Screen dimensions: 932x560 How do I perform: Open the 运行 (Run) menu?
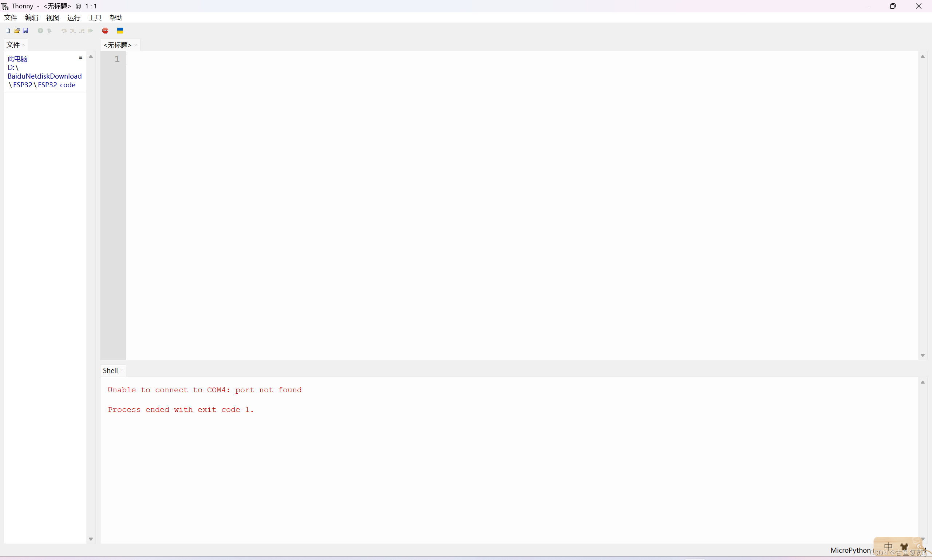tap(73, 17)
